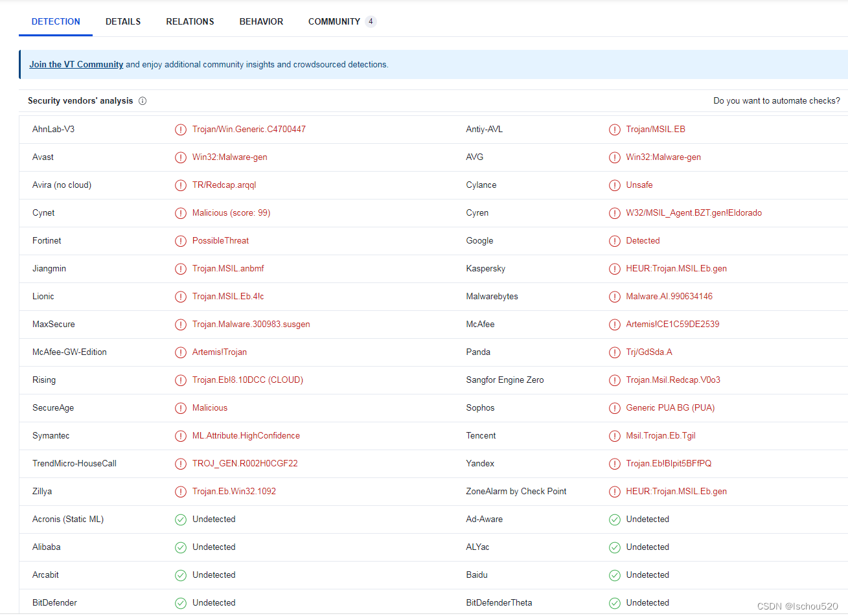Screen dimensions: 848x616
Task: Click the green check icon for Acronis (Static ML)
Action: [181, 519]
